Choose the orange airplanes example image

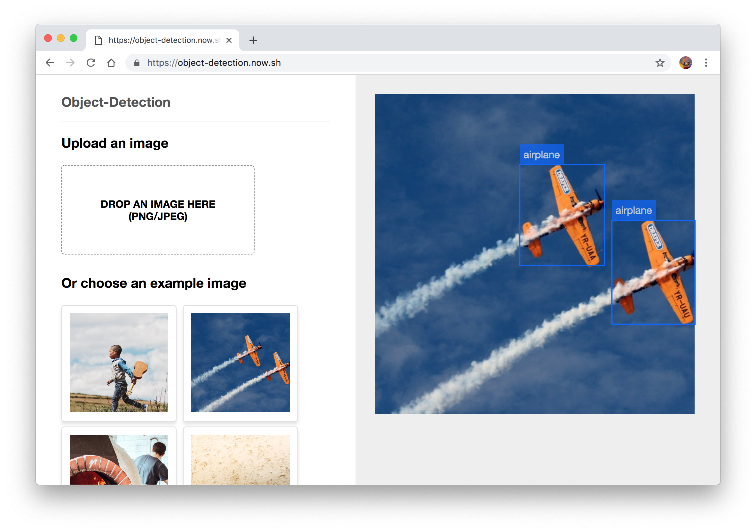pyautogui.click(x=240, y=363)
